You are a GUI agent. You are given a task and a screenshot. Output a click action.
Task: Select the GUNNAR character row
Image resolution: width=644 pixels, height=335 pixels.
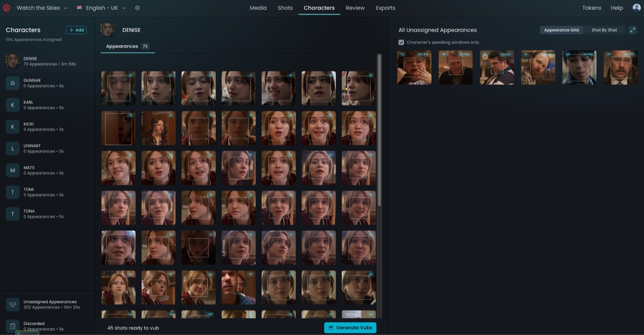tap(47, 83)
